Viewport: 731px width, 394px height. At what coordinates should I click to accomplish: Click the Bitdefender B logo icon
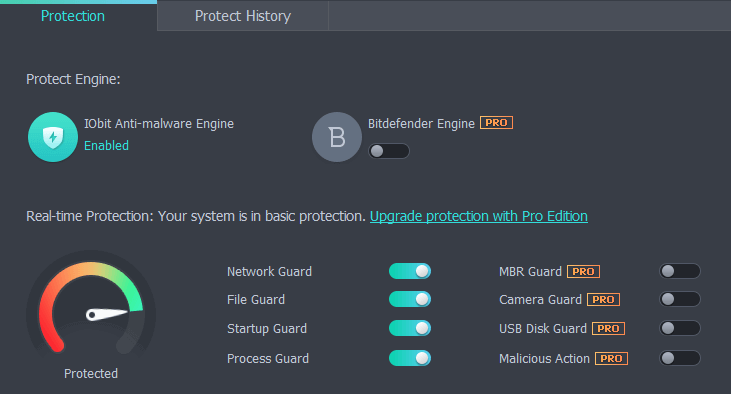(337, 137)
